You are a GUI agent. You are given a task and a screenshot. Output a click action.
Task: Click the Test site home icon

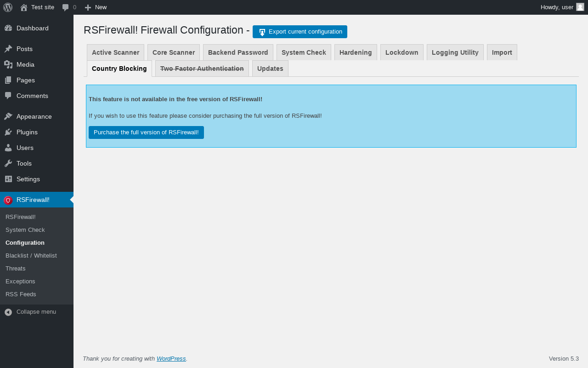tap(24, 7)
